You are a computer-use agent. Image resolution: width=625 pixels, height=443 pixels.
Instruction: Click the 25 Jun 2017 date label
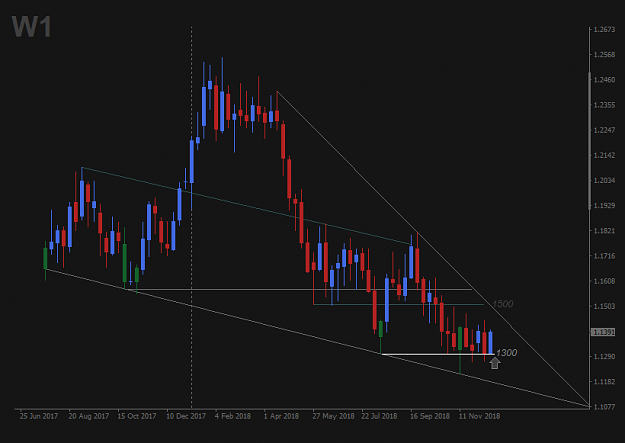pos(39,416)
